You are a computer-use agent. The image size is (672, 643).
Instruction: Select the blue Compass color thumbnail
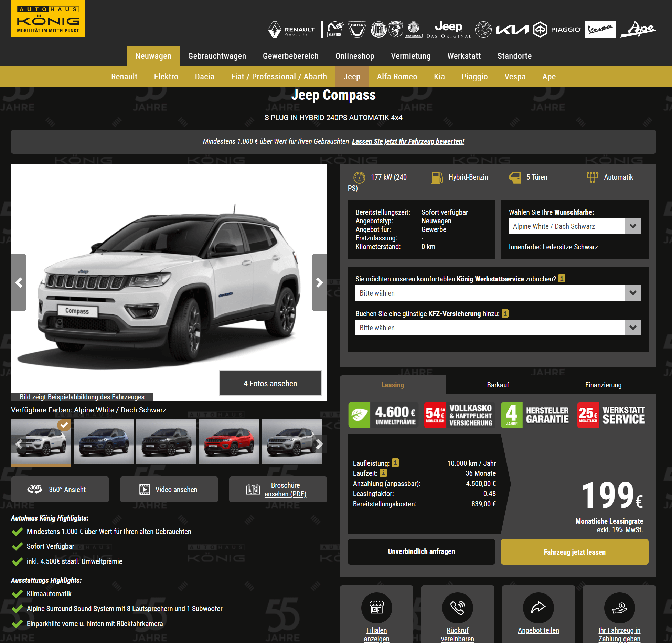[x=104, y=441]
